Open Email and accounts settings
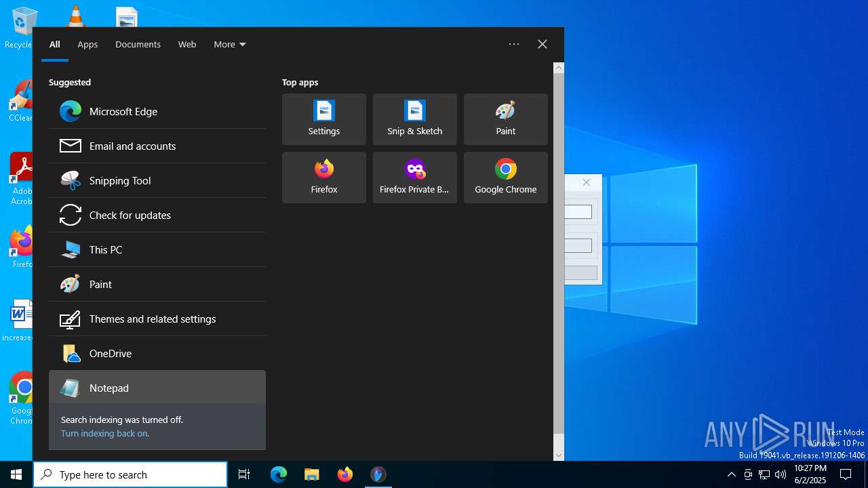868x488 pixels. coord(157,146)
